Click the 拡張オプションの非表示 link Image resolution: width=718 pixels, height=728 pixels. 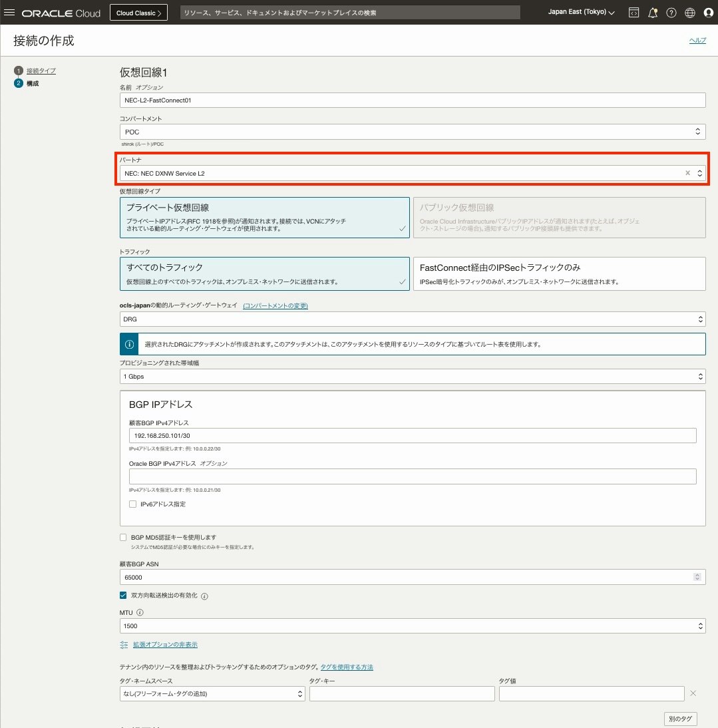point(165,644)
